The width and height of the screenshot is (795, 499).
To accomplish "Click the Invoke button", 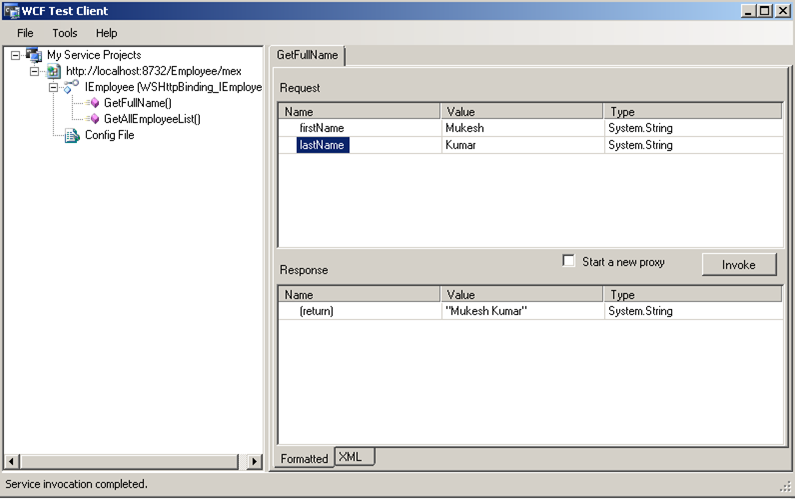I will [x=739, y=265].
